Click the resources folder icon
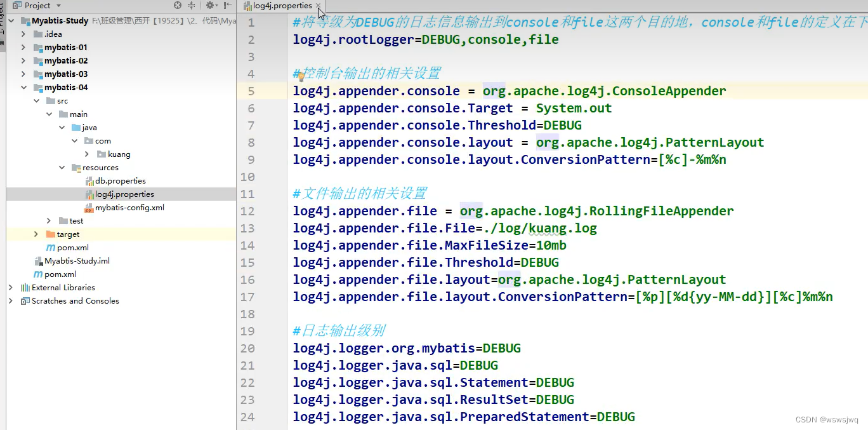 (x=76, y=167)
